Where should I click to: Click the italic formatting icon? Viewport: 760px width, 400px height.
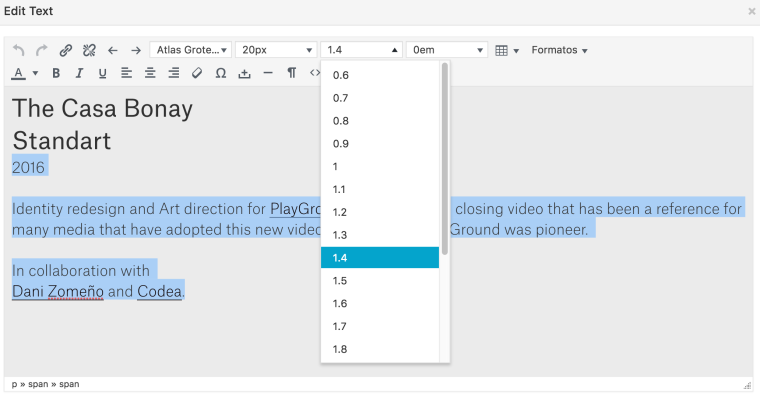[x=79, y=73]
